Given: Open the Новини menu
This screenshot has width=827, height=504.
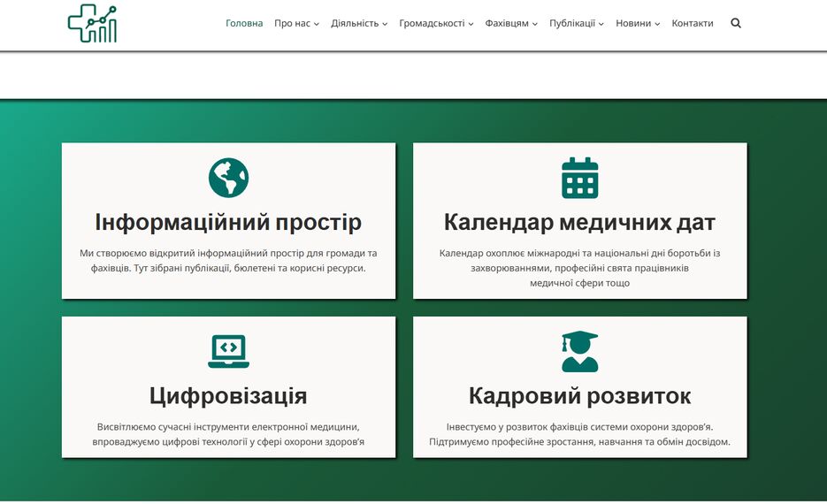Looking at the screenshot, I should [x=633, y=23].
